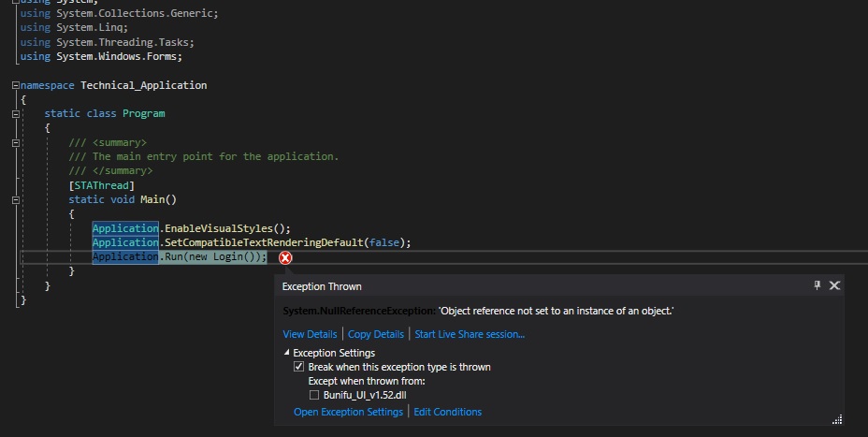Pin the Exception Thrown popup
Image resolution: width=868 pixels, height=437 pixels.
(x=817, y=285)
